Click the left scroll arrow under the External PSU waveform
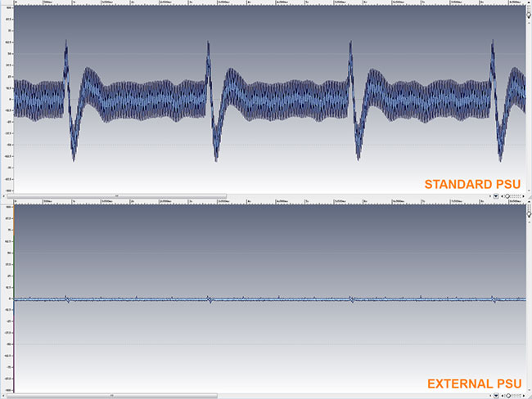Viewport: 532px width, 399px height. 4,396
